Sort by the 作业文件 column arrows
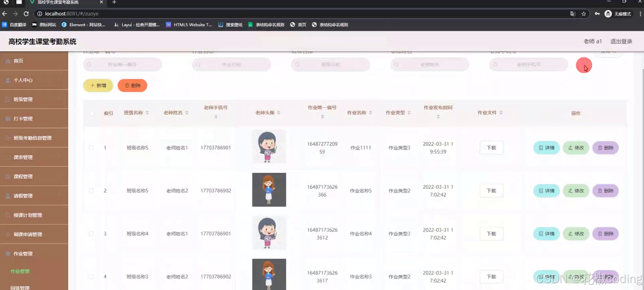The width and height of the screenshot is (644, 290). tap(501, 113)
